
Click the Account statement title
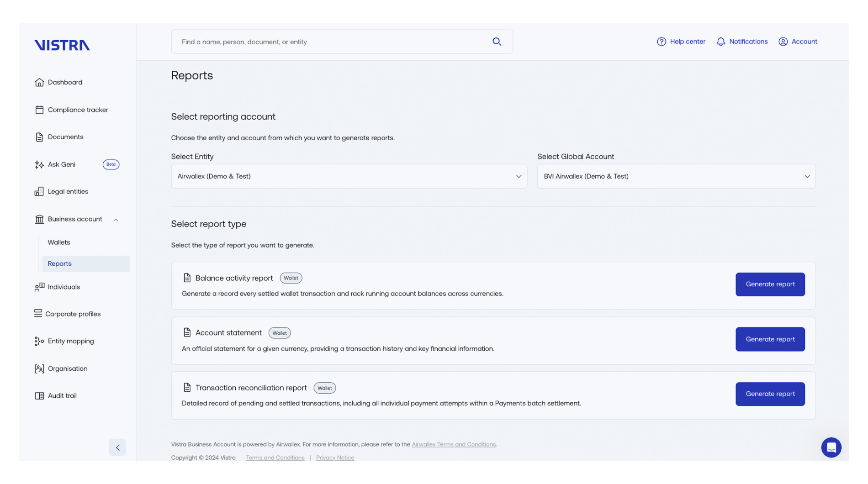tap(228, 333)
